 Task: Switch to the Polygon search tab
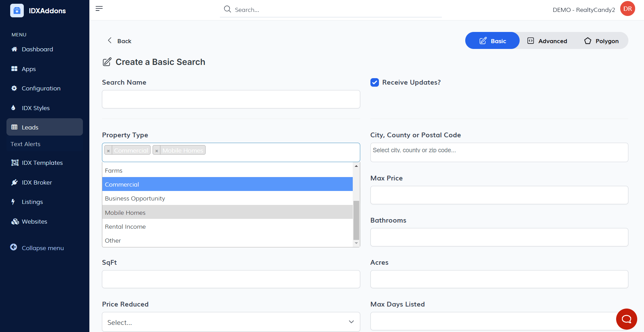601,41
